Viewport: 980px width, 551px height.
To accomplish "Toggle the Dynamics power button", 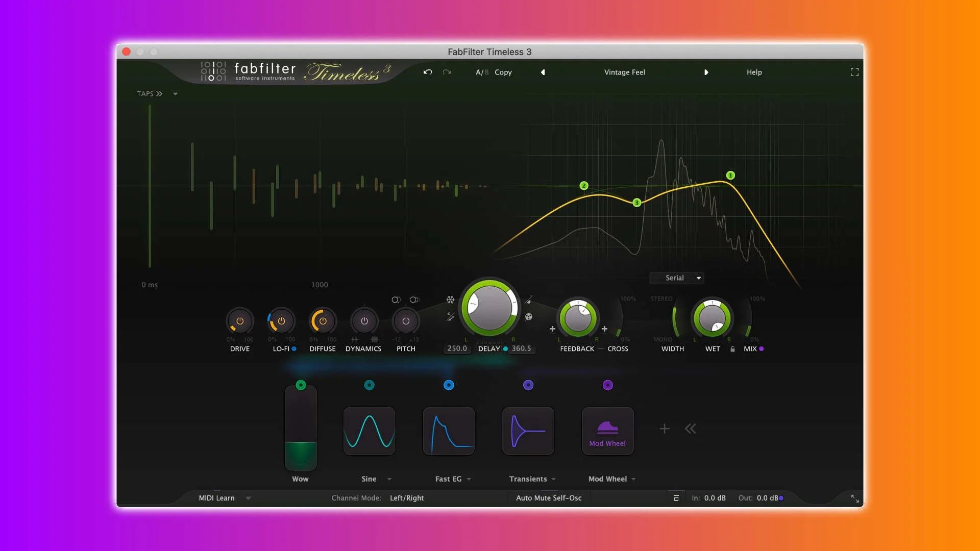I will pyautogui.click(x=364, y=321).
